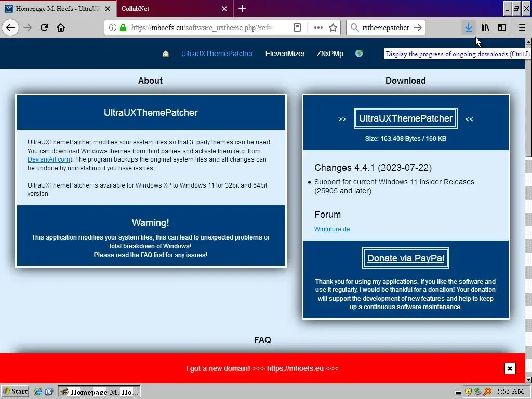Follow the DeviantArt.com link
This screenshot has height=399, width=532.
[x=49, y=159]
